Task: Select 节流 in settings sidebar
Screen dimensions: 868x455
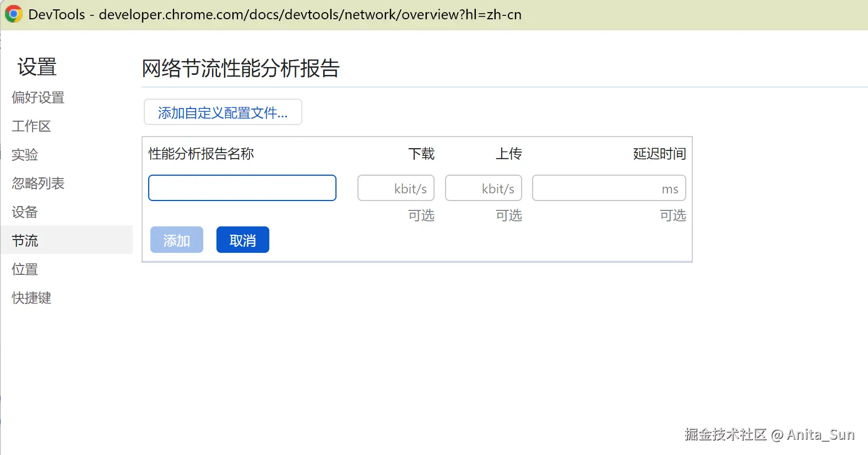Action: (67, 240)
